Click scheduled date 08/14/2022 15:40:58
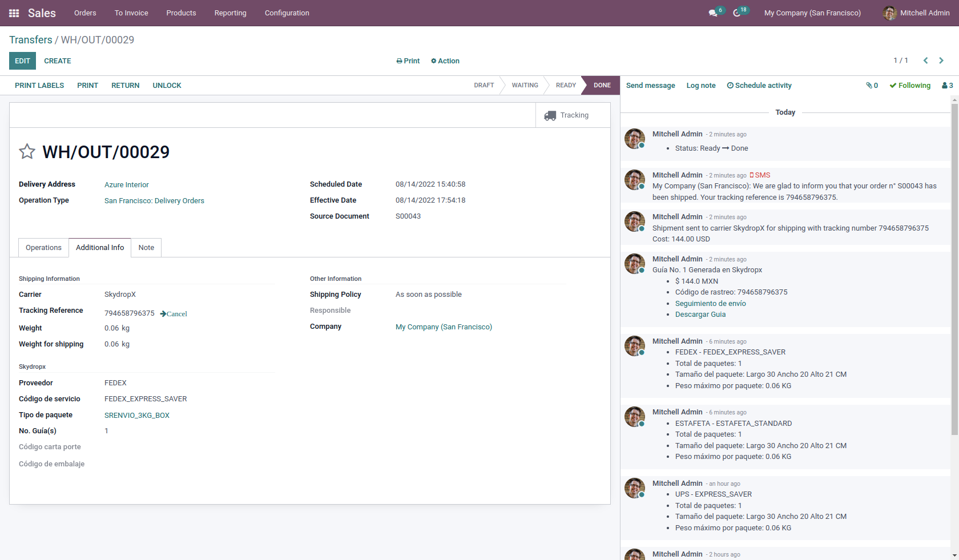The width and height of the screenshot is (959, 560). click(430, 184)
